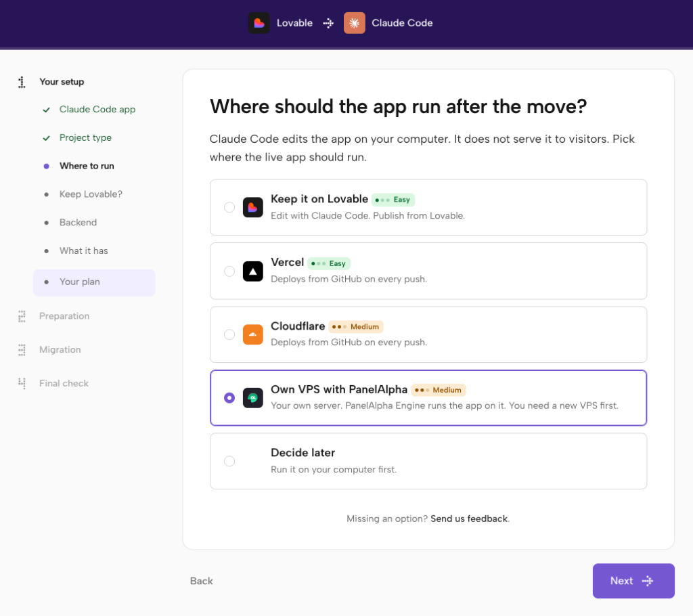Click the Own VPS with PanelAlpha title

click(339, 389)
